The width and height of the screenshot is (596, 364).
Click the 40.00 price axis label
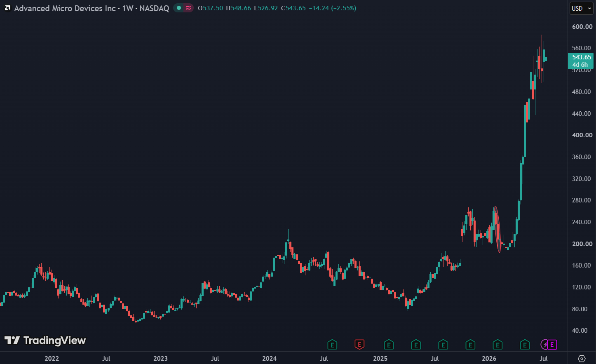(x=581, y=331)
